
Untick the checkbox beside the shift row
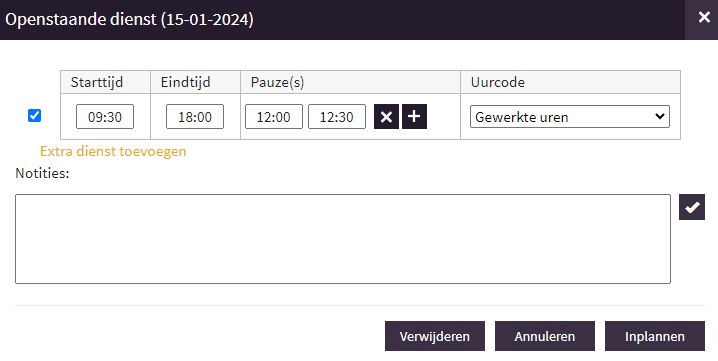[x=34, y=115]
